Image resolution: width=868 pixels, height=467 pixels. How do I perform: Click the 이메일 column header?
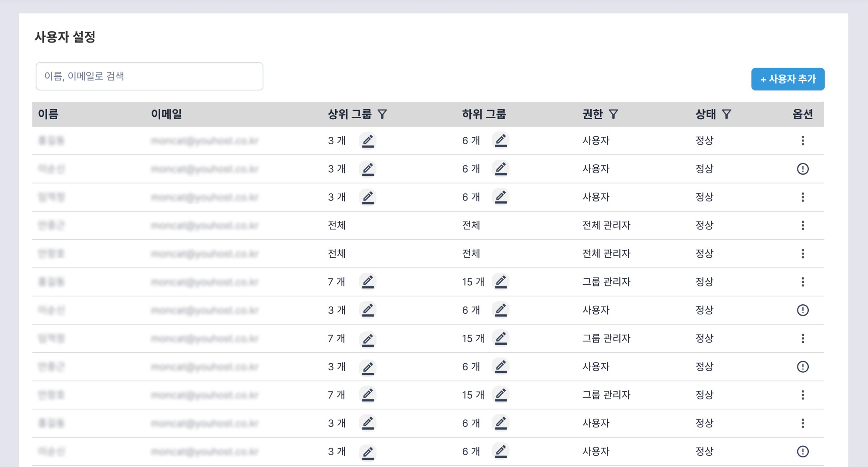click(x=167, y=114)
